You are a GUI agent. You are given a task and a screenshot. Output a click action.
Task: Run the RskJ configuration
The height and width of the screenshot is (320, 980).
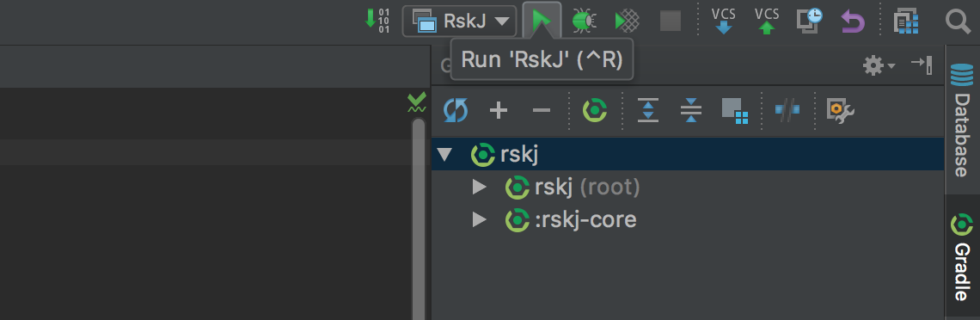pos(542,21)
